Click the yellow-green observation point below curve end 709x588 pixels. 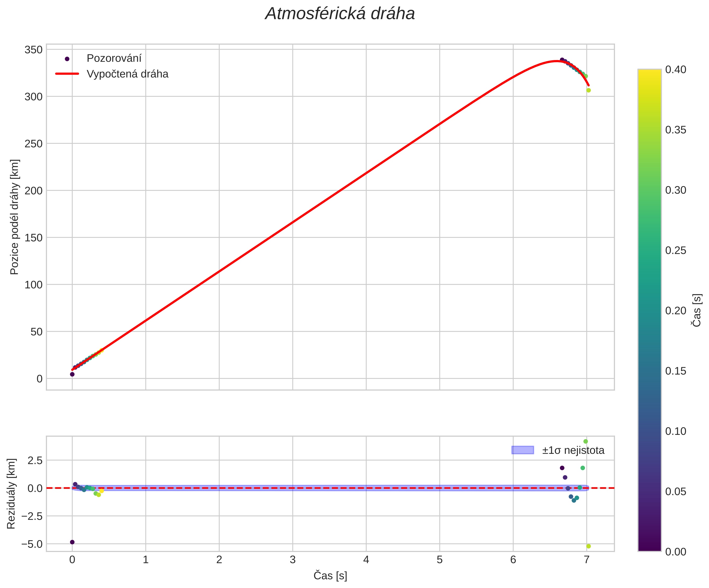click(x=588, y=90)
